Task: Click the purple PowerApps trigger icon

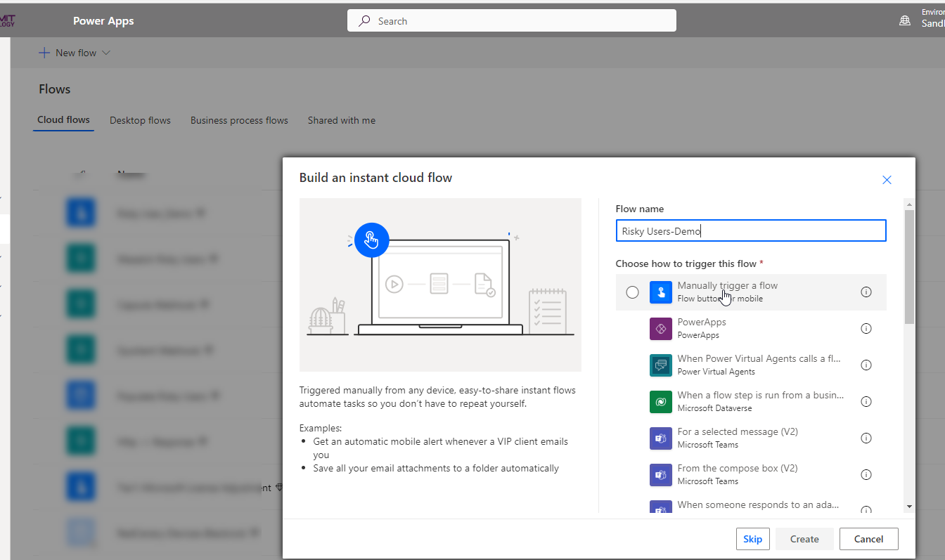Action: pos(661,329)
